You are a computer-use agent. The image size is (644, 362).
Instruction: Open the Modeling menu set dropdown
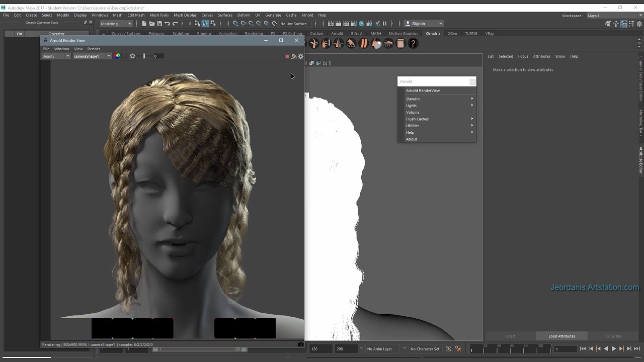point(116,24)
